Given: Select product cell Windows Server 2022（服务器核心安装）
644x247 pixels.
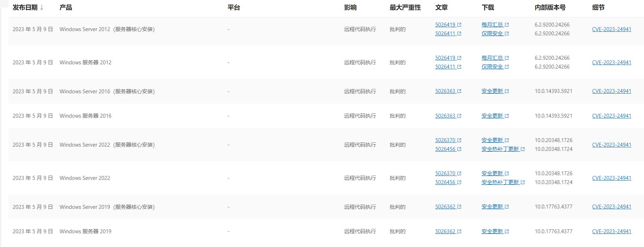Looking at the screenshot, I should [107, 145].
